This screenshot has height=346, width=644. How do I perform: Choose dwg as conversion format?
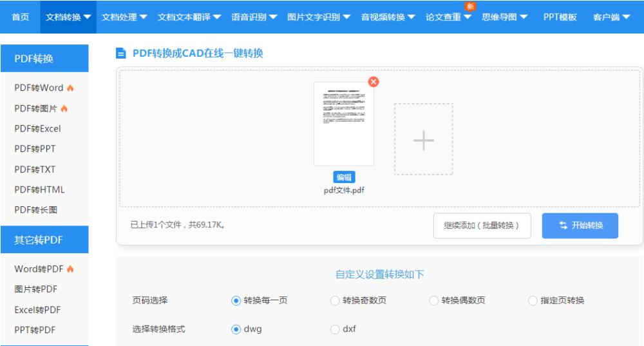point(236,329)
